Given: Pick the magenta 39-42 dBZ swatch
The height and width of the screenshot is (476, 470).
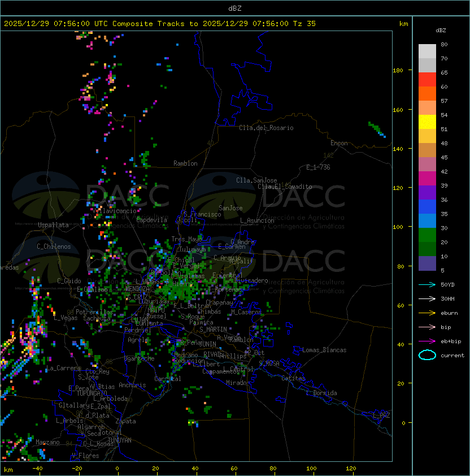Looking at the screenshot, I should pyautogui.click(x=427, y=178).
